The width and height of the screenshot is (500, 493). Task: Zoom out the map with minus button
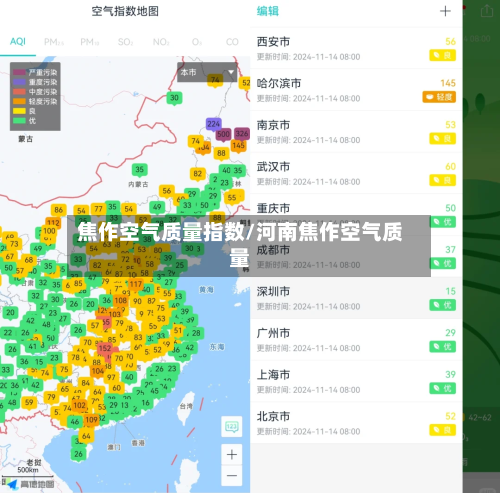pos(232,475)
